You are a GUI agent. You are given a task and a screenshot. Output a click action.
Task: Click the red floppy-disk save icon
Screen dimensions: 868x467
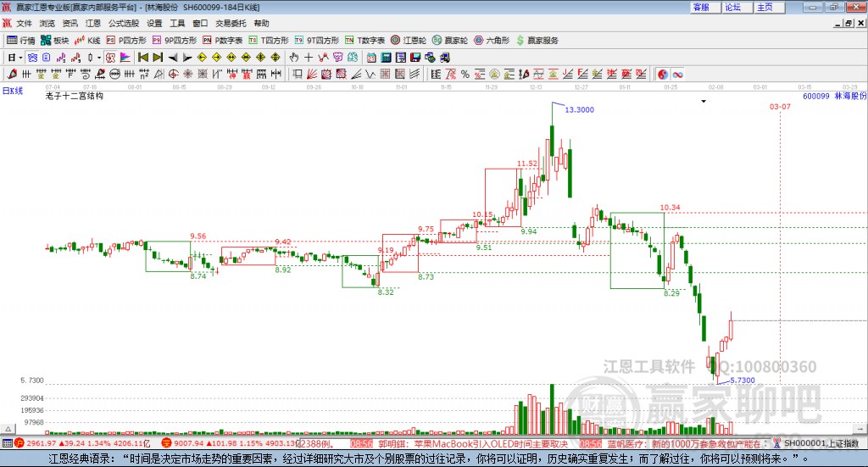[x=415, y=58]
